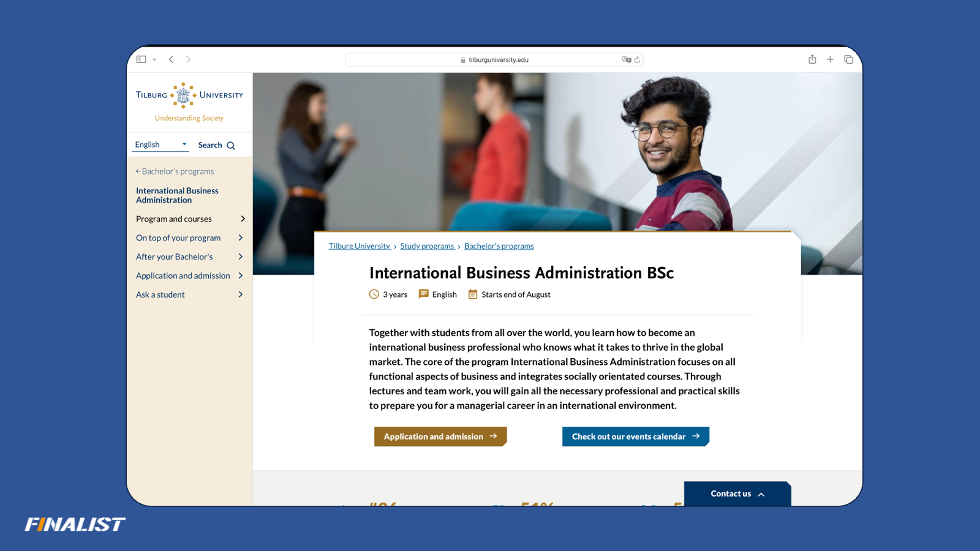980x551 pixels.
Task: Click Check out our events calendar button
Action: [x=635, y=437]
